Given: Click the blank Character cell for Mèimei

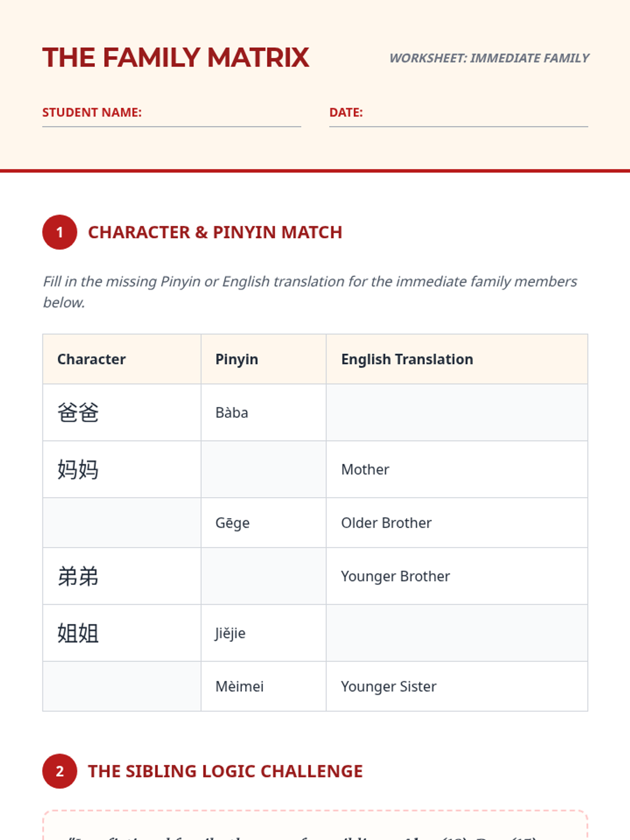Looking at the screenshot, I should click(x=122, y=687).
